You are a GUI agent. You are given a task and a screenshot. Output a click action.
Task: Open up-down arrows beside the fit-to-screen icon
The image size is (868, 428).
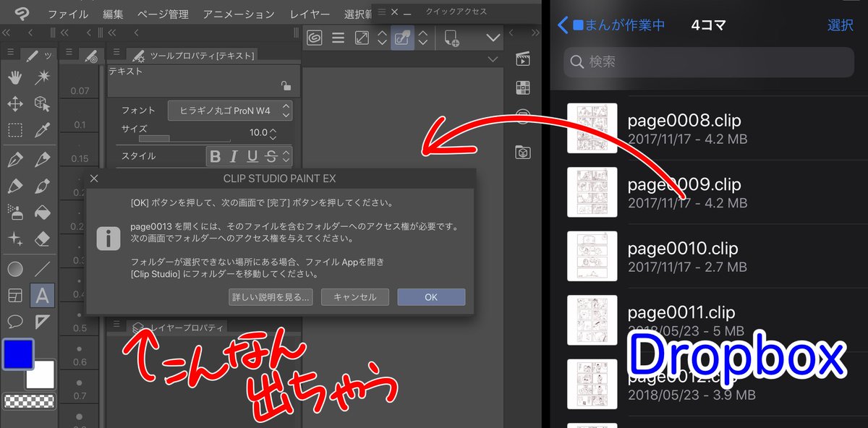click(x=382, y=38)
